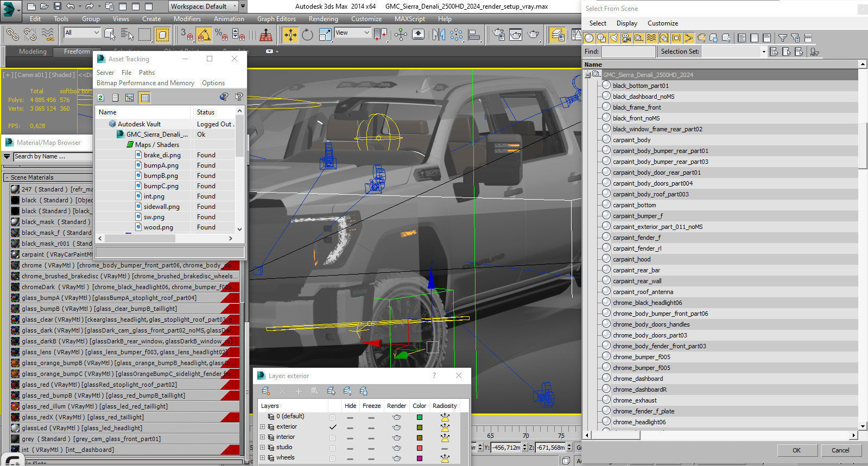Expand the exterior layer
This screenshot has width=868, height=466.
coord(263,427)
